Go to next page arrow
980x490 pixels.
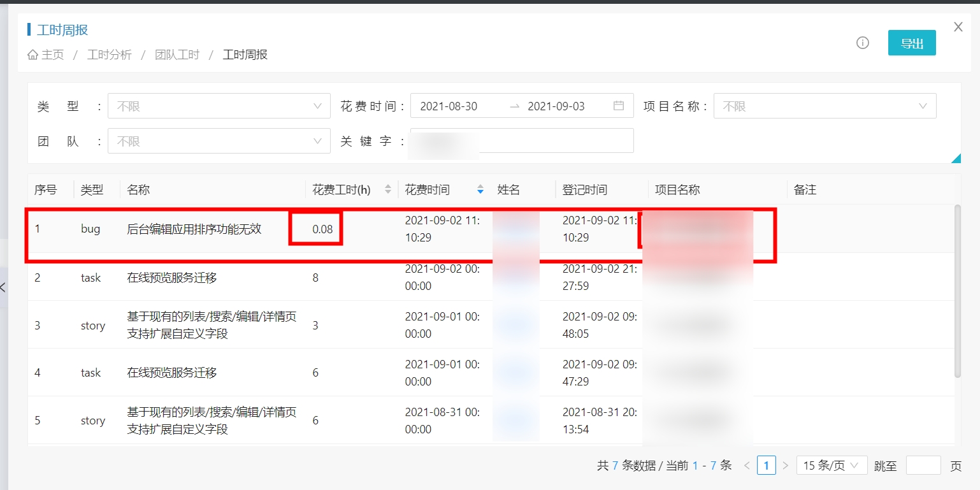pos(785,466)
